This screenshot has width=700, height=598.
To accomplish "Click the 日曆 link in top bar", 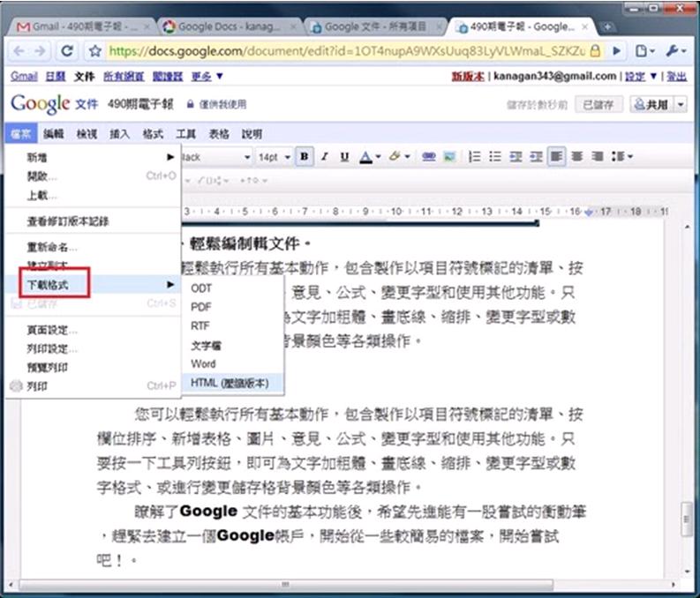I will (x=56, y=76).
